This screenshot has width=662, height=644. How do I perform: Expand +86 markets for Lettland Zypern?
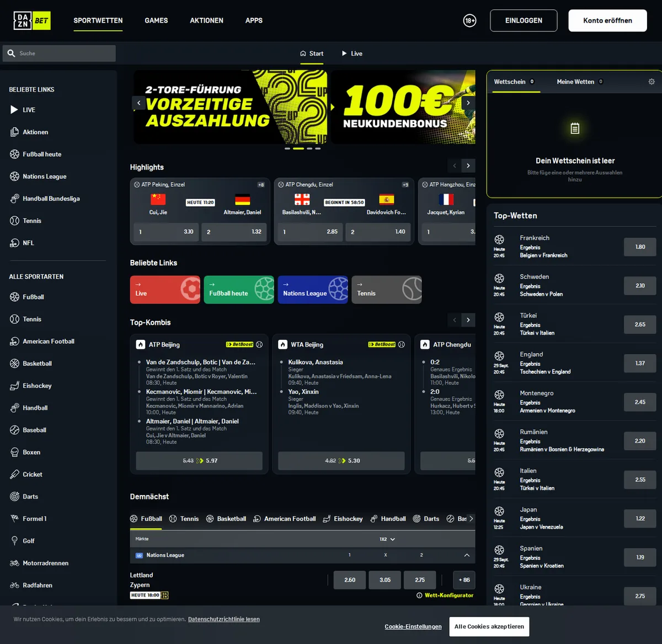coord(464,580)
